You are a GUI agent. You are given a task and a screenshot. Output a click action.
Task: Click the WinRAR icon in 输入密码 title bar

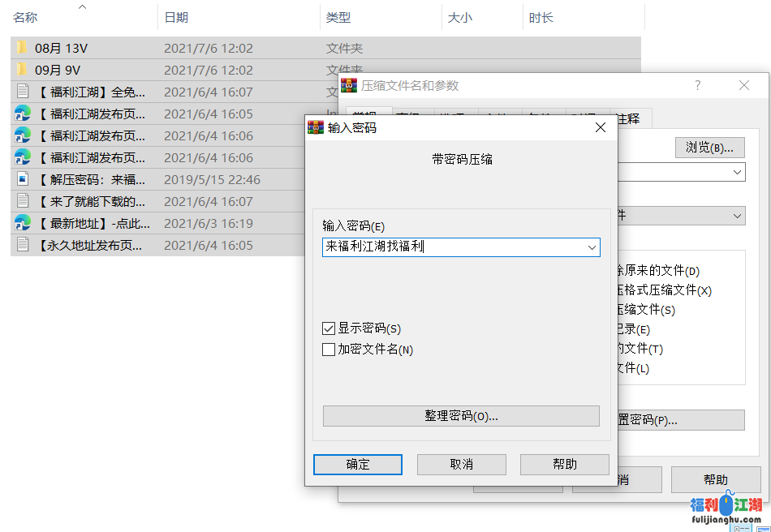tap(316, 127)
